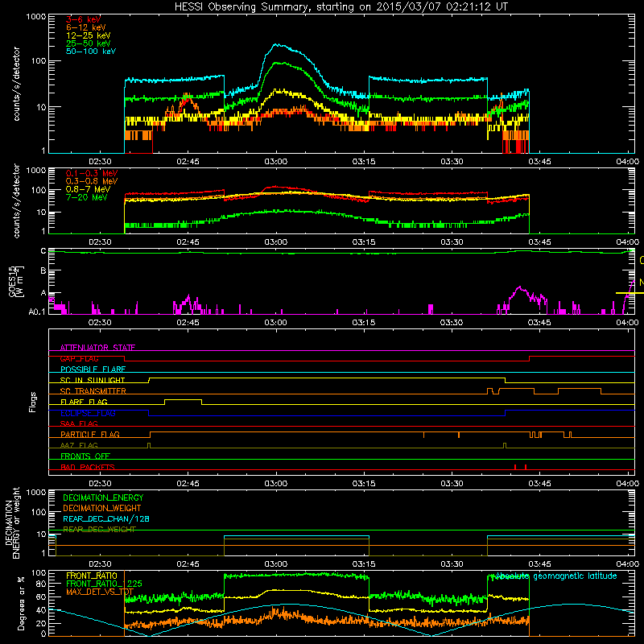The width and height of the screenshot is (644, 644).
Task: Click the 0.8-7 MeV legend entry
Action: point(88,189)
